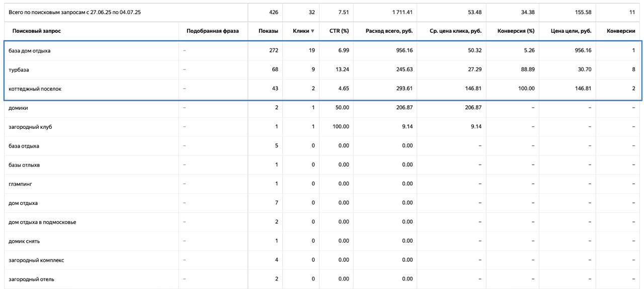This screenshot has width=644, height=289.
Task: Open the query база дом отдыха
Action: click(29, 51)
